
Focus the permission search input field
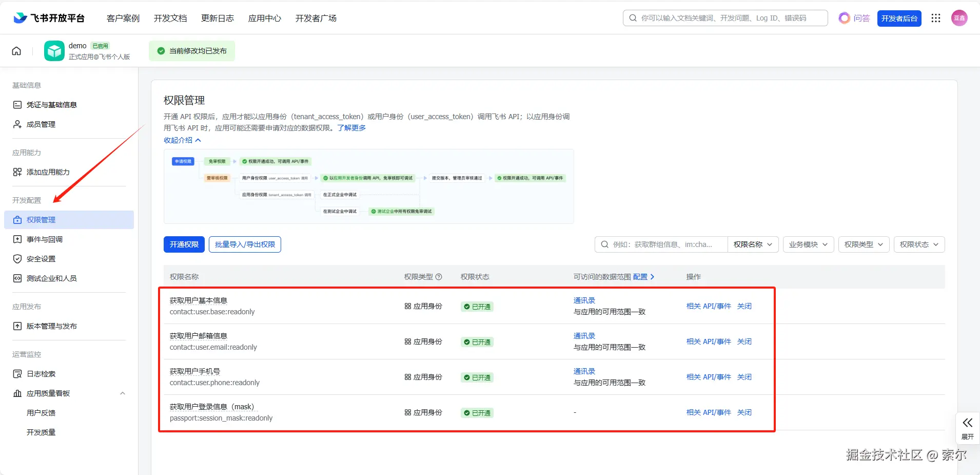[662, 244]
